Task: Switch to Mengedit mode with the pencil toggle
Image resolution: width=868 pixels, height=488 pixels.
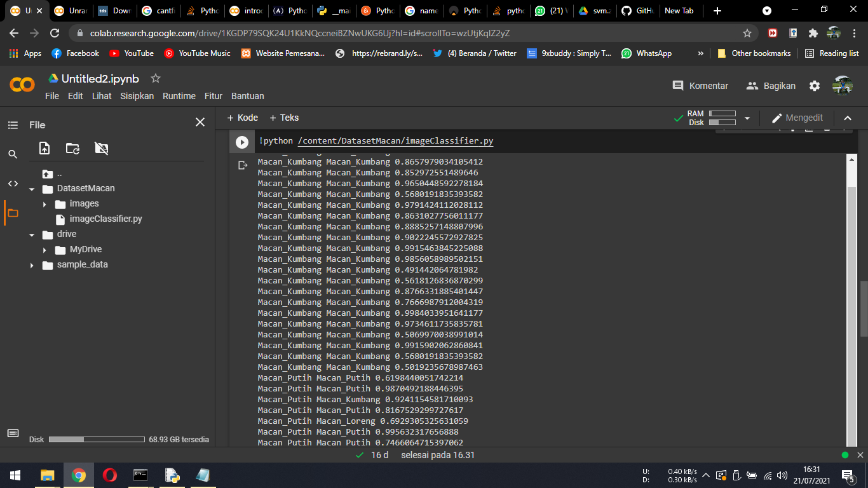Action: [797, 118]
